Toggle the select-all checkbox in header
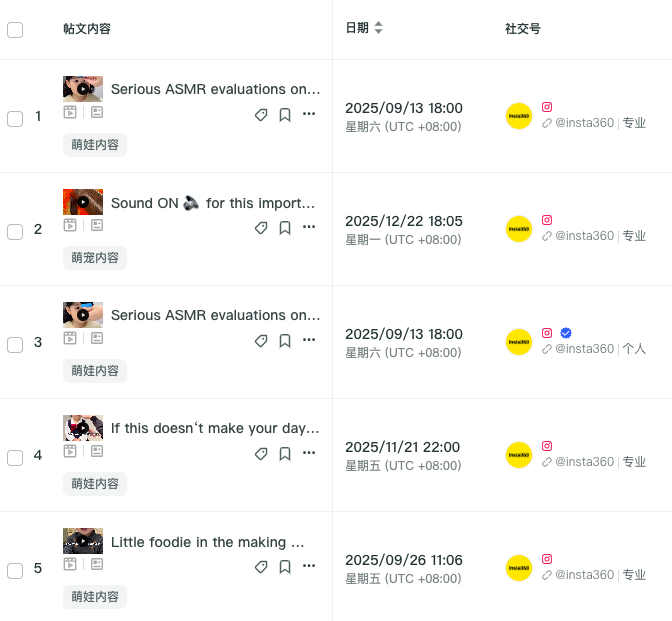Screen dimensions: 672x621 pos(15,30)
